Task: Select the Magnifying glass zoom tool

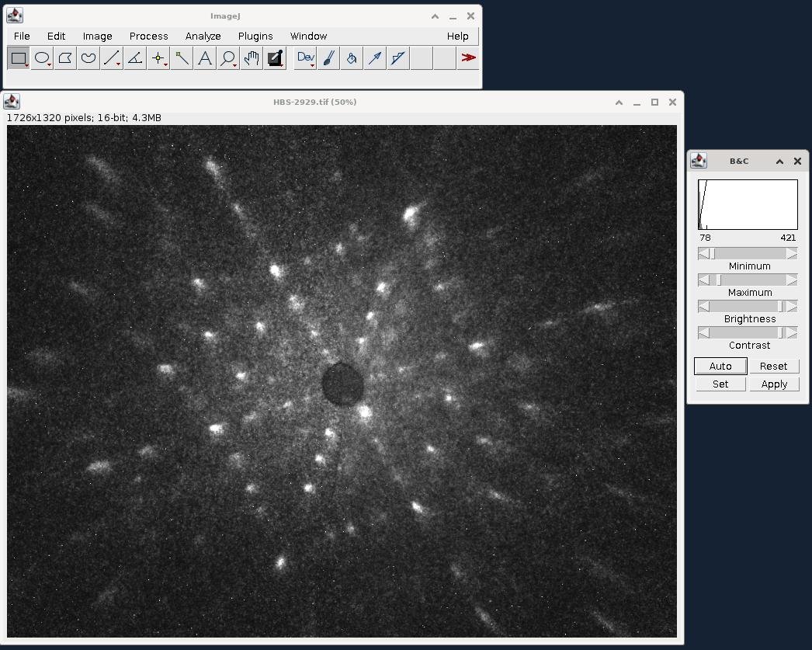Action: coord(228,58)
